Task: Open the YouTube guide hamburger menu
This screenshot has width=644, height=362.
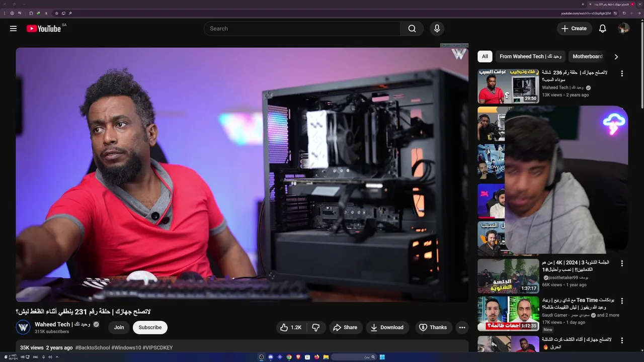Action: (x=13, y=29)
